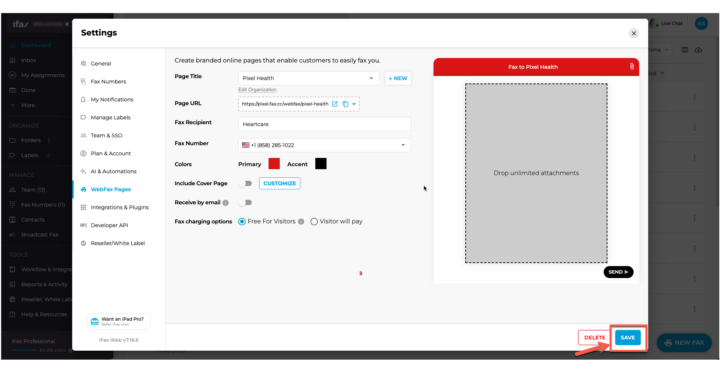Click the CUSTOMIZE cover page button
720x369 pixels.
pos(280,184)
